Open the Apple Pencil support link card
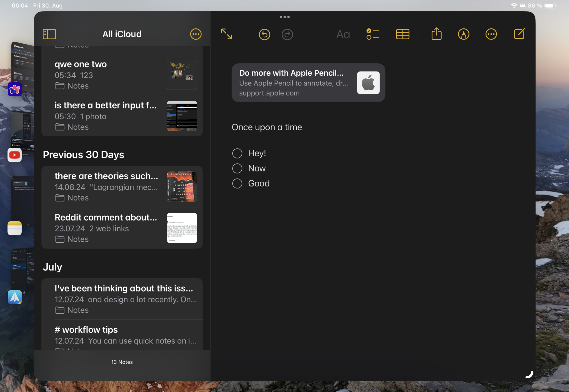This screenshot has width=569, height=392. pos(308,83)
